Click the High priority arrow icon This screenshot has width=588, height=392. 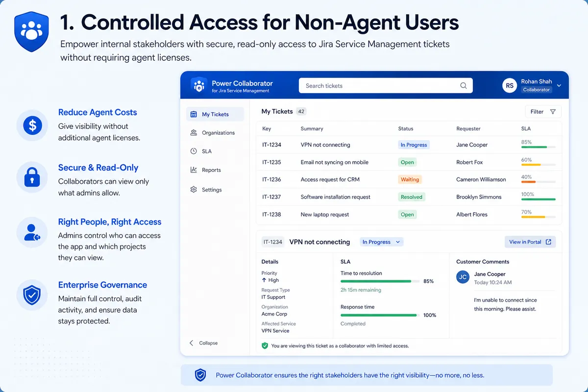pyautogui.click(x=264, y=280)
